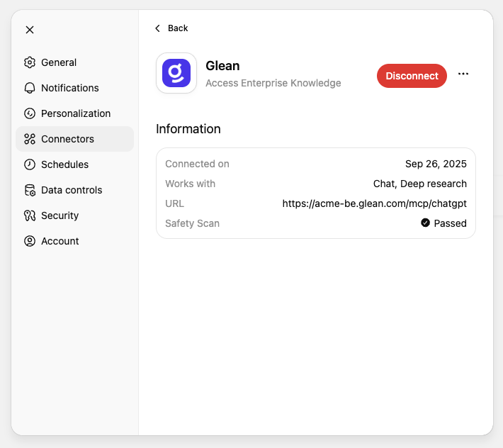Image resolution: width=503 pixels, height=448 pixels.
Task: Click 'Access Enterprise Knowledge' subtitle
Action: (273, 83)
